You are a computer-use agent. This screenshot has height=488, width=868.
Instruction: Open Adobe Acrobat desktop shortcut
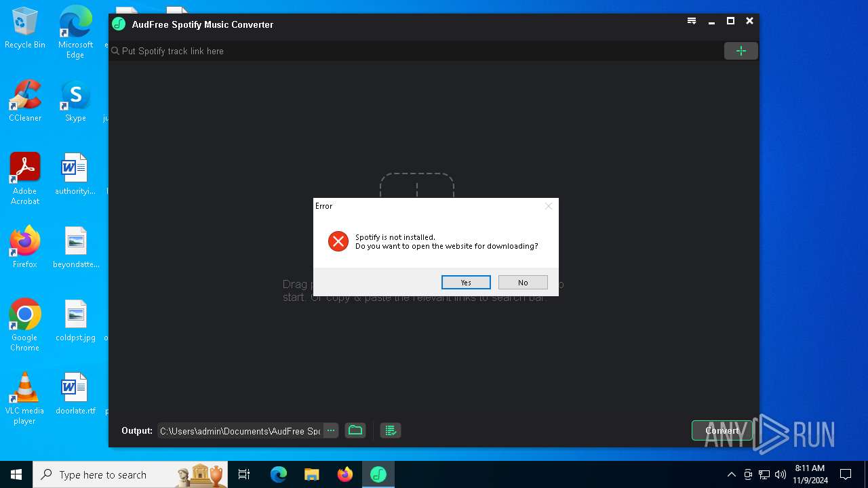[25, 179]
